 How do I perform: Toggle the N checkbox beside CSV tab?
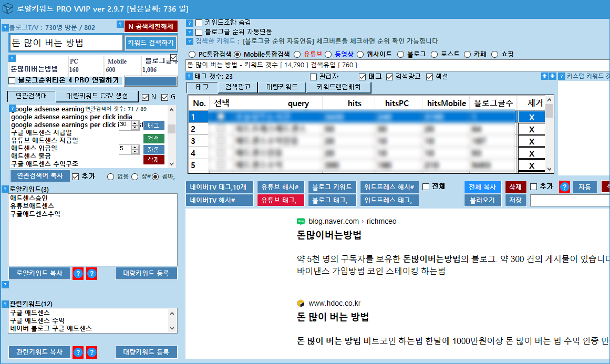[145, 97]
